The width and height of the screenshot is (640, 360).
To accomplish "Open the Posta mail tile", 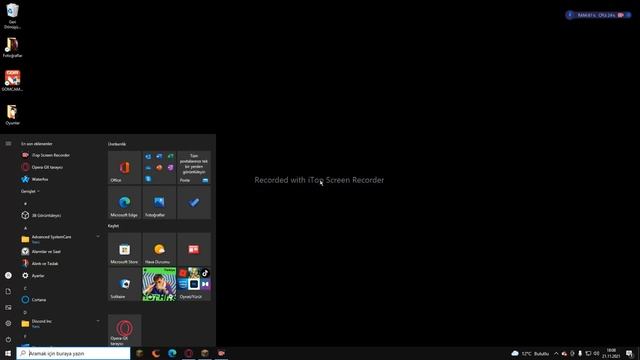I will (194, 167).
